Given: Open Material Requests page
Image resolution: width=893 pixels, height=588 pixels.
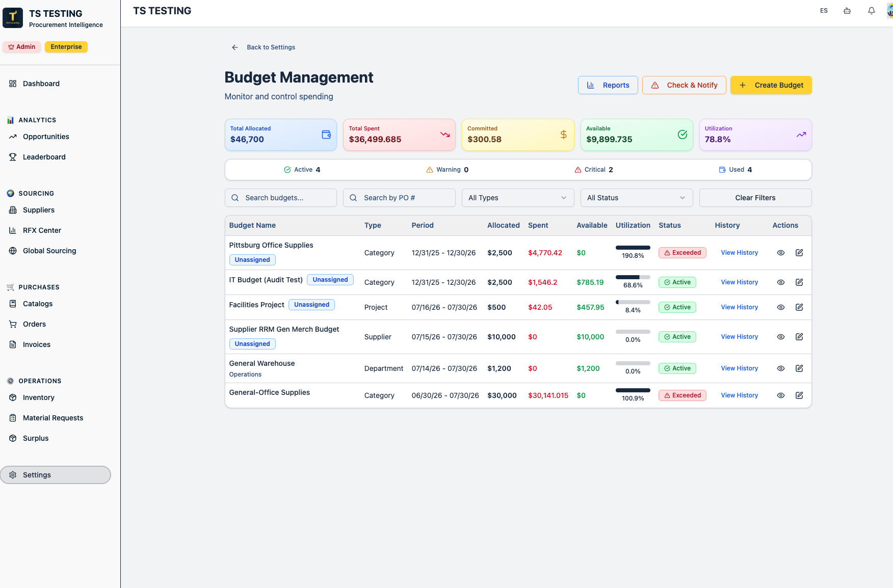Looking at the screenshot, I should pyautogui.click(x=53, y=418).
